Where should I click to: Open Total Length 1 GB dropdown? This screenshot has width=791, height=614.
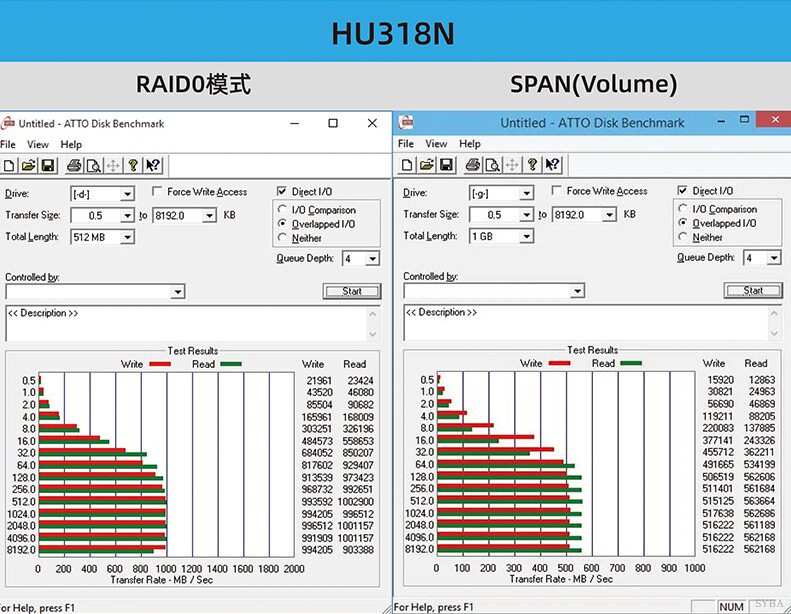point(526,236)
